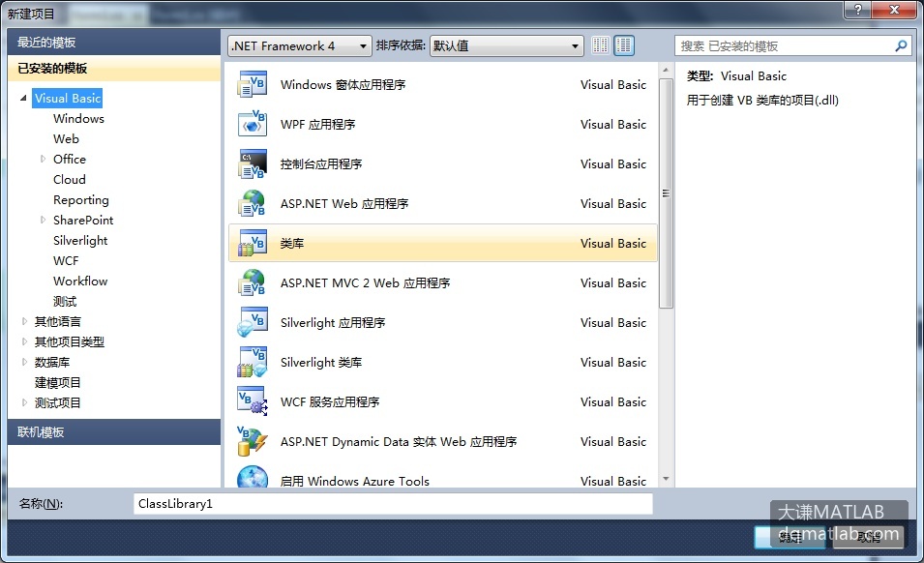Click the 'WPF 应用程序' template name
924x563 pixels.
(x=317, y=124)
